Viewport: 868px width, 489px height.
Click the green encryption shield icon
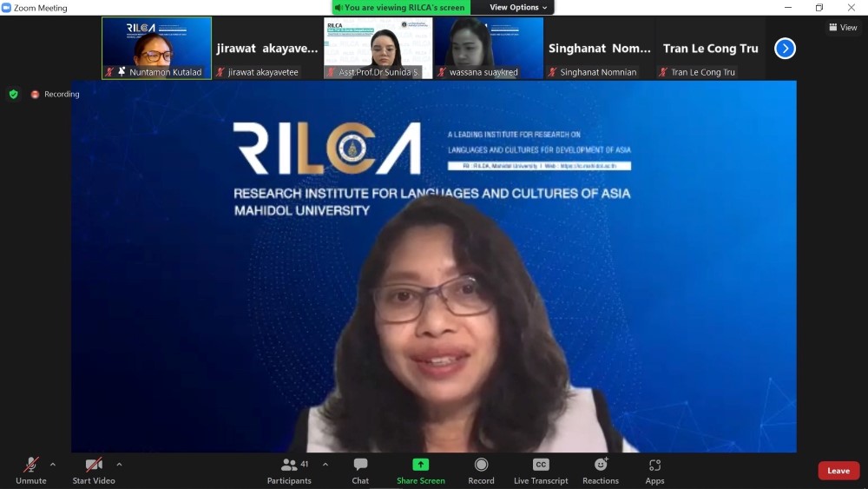(14, 94)
